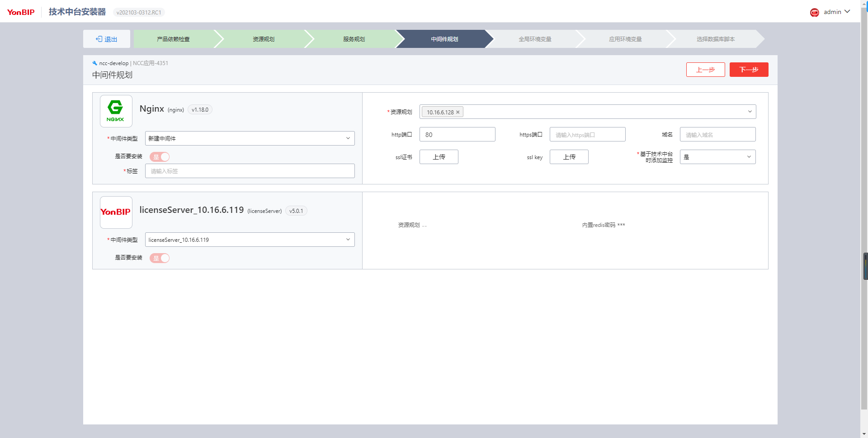Focus the Nginx 标签 input field
Viewport: 868px width, 438px height.
pos(250,171)
